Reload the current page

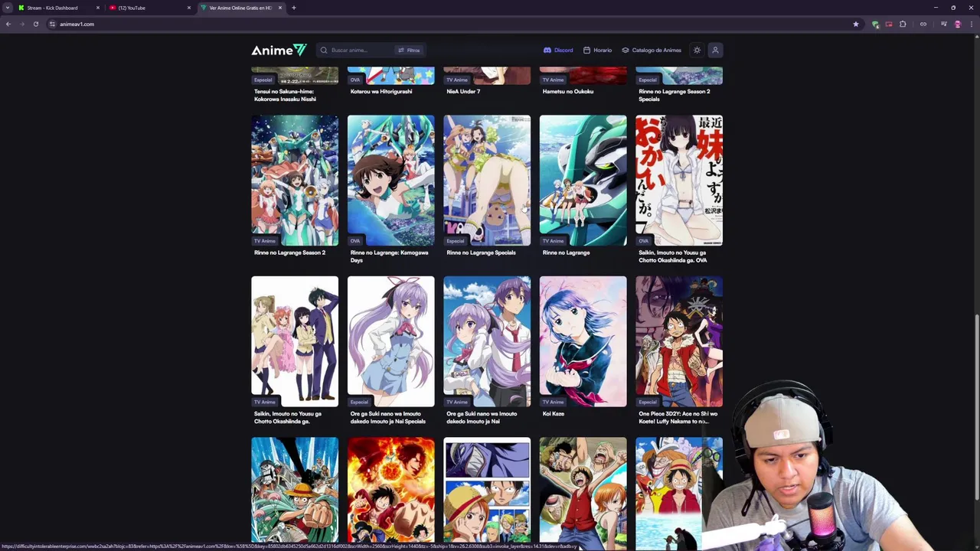pyautogui.click(x=35, y=24)
